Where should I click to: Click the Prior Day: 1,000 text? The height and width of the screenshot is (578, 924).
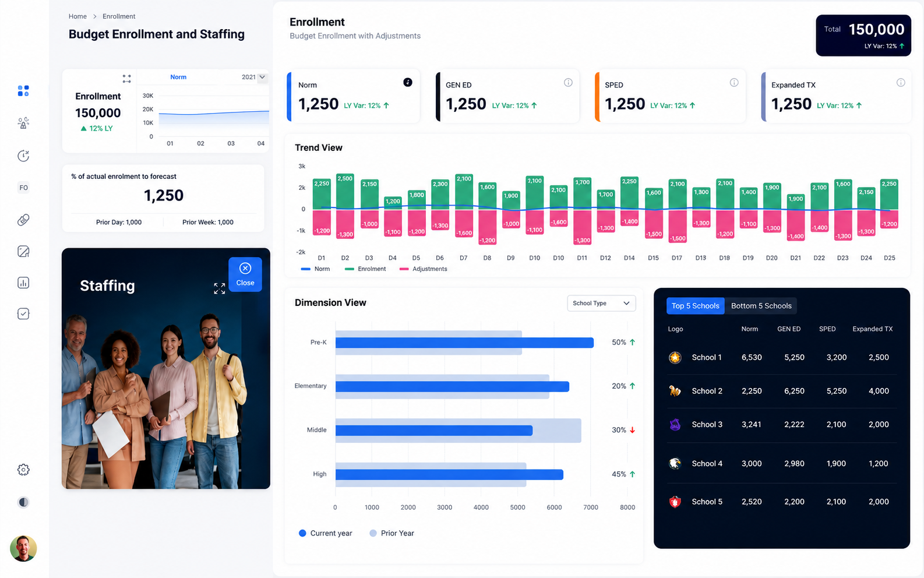click(x=119, y=222)
